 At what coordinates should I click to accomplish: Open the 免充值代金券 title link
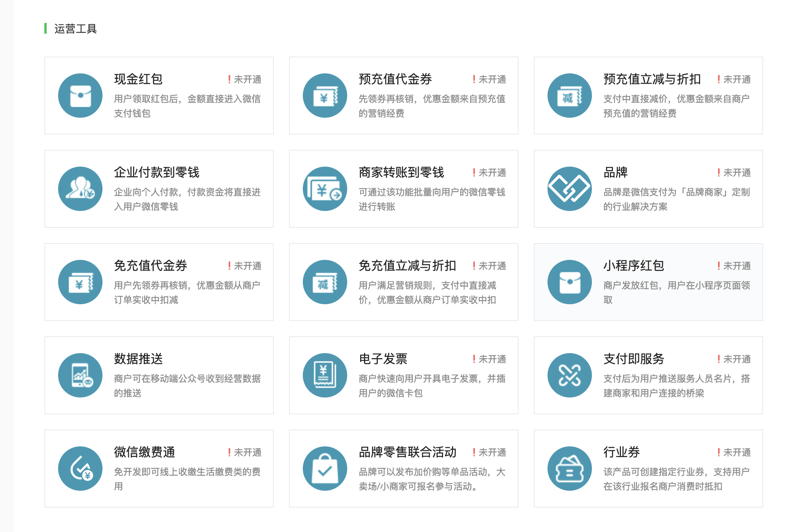pyautogui.click(x=151, y=266)
